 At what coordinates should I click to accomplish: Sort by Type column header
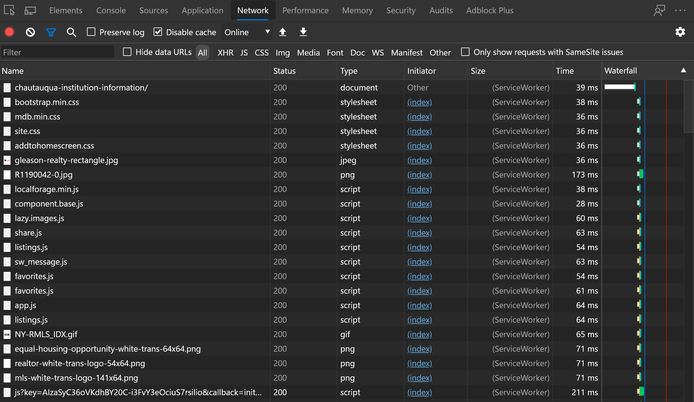349,71
